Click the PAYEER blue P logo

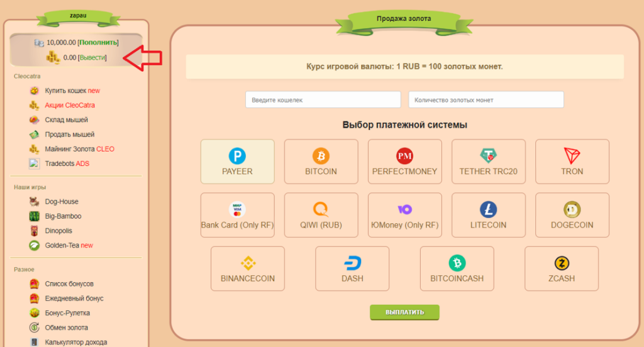237,156
